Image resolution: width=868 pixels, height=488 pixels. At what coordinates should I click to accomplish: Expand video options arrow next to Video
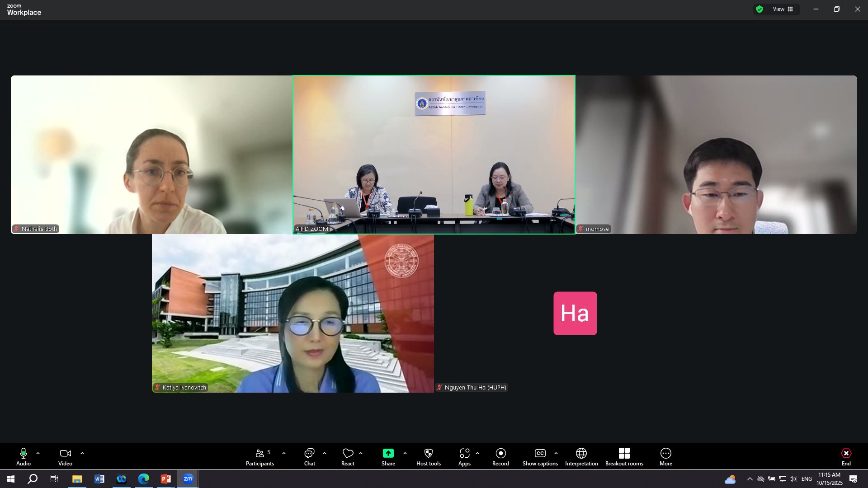coord(82,453)
